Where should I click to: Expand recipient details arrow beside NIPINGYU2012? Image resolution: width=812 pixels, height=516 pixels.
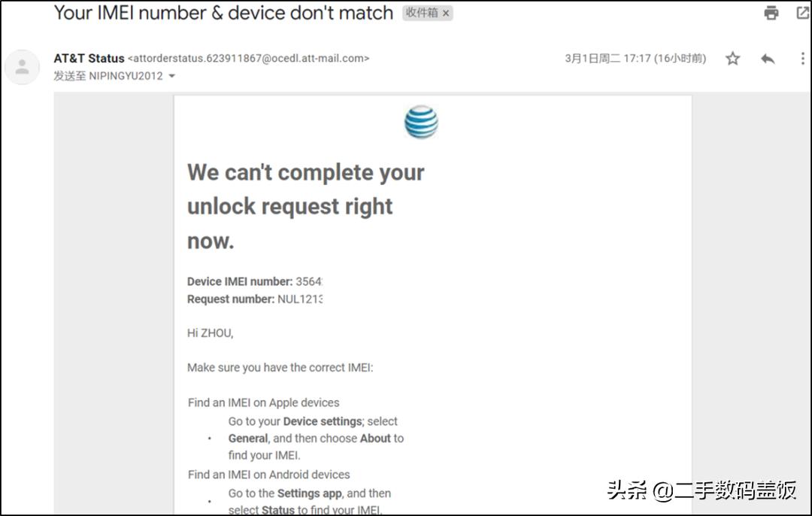(171, 76)
